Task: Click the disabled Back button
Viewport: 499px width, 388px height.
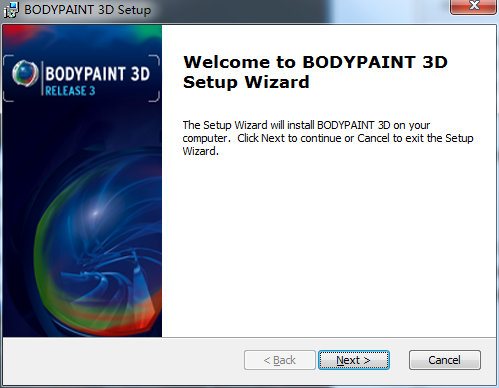Action: [280, 360]
